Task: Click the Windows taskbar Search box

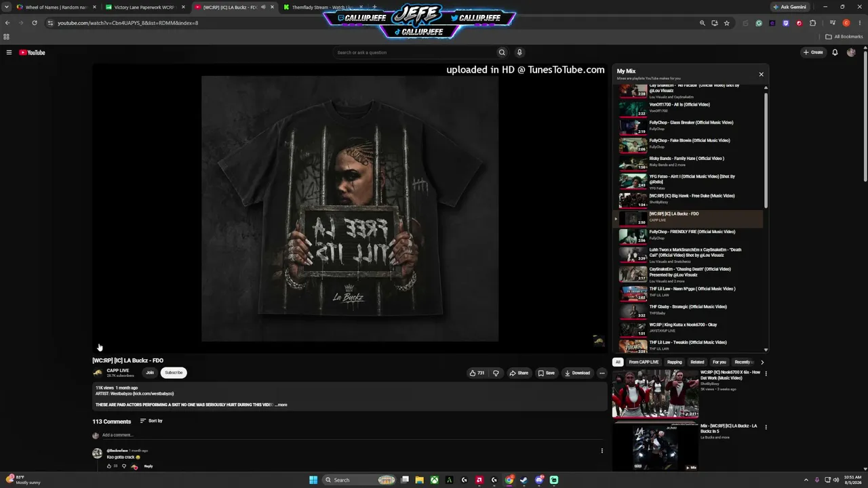Action: pos(359,480)
